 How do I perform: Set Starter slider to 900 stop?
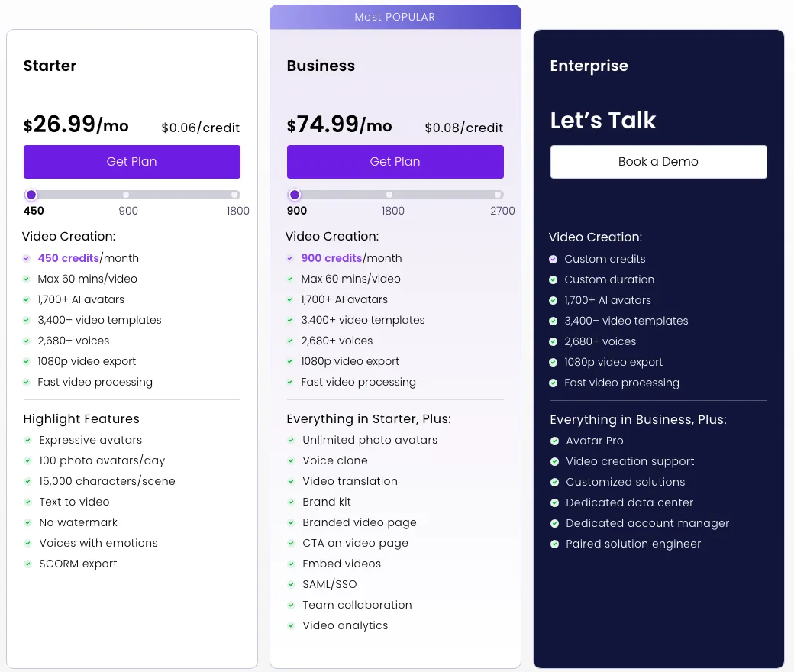pos(126,195)
